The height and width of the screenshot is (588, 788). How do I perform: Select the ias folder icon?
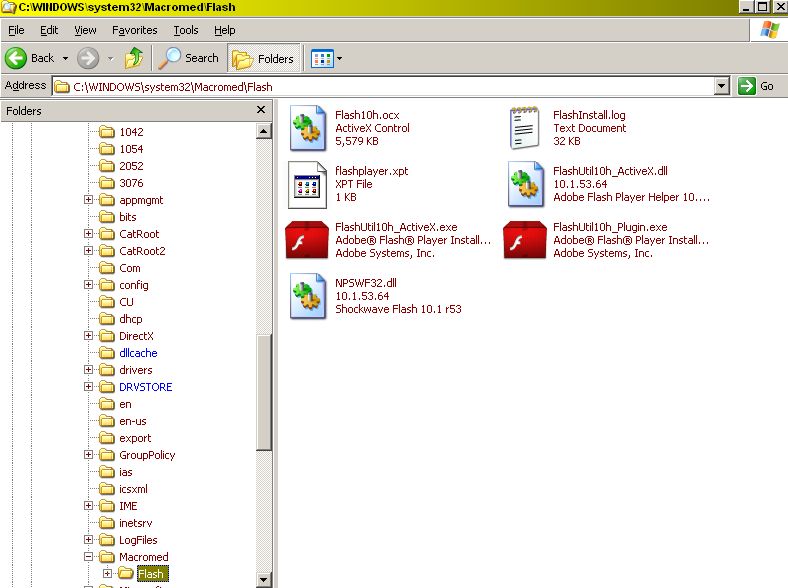point(107,472)
